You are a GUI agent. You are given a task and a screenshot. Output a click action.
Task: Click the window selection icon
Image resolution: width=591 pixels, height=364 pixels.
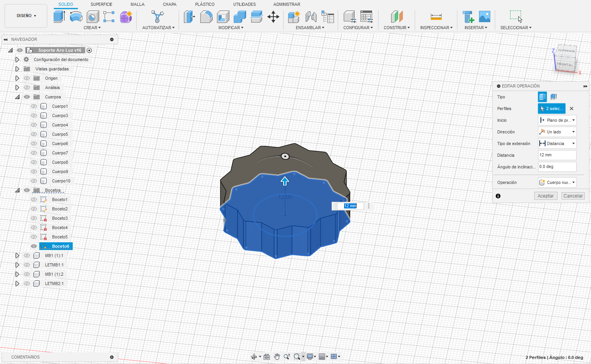(516, 17)
